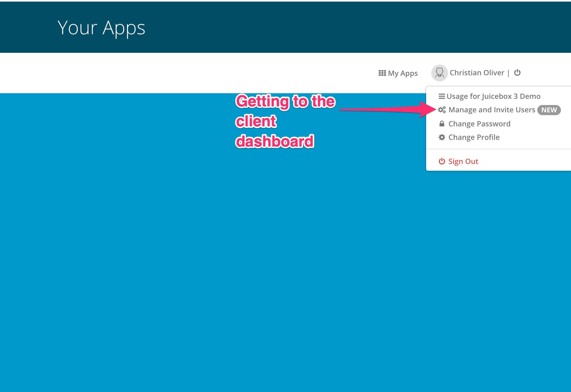Click the gear icon beside Change Profile

click(x=442, y=137)
